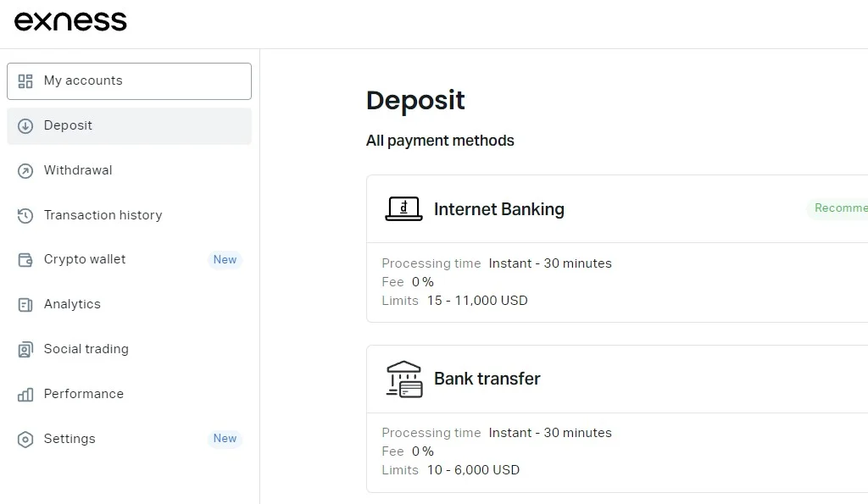
Task: Select the Internet Banking payment method
Action: point(498,208)
